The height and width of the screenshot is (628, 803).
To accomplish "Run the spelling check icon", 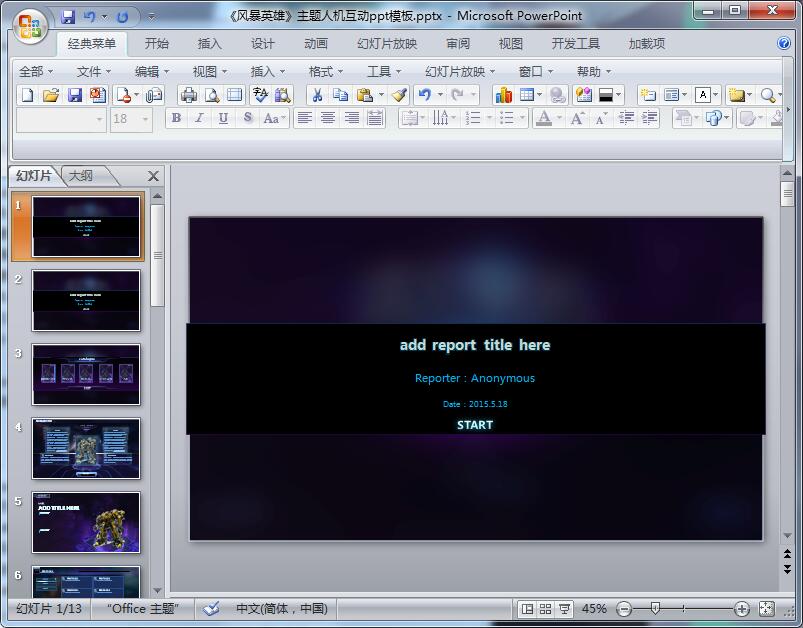I will (x=260, y=95).
